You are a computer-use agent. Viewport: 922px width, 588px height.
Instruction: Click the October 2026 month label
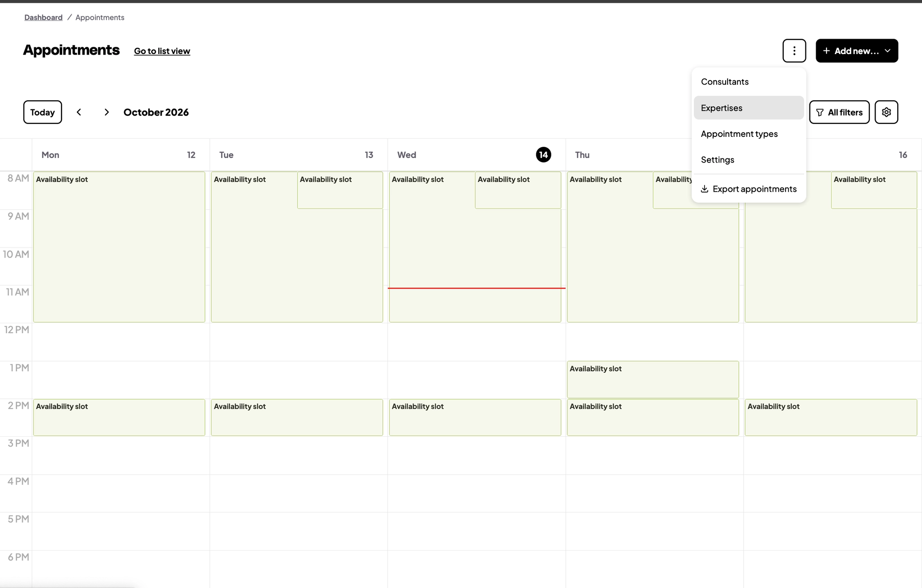[156, 112]
